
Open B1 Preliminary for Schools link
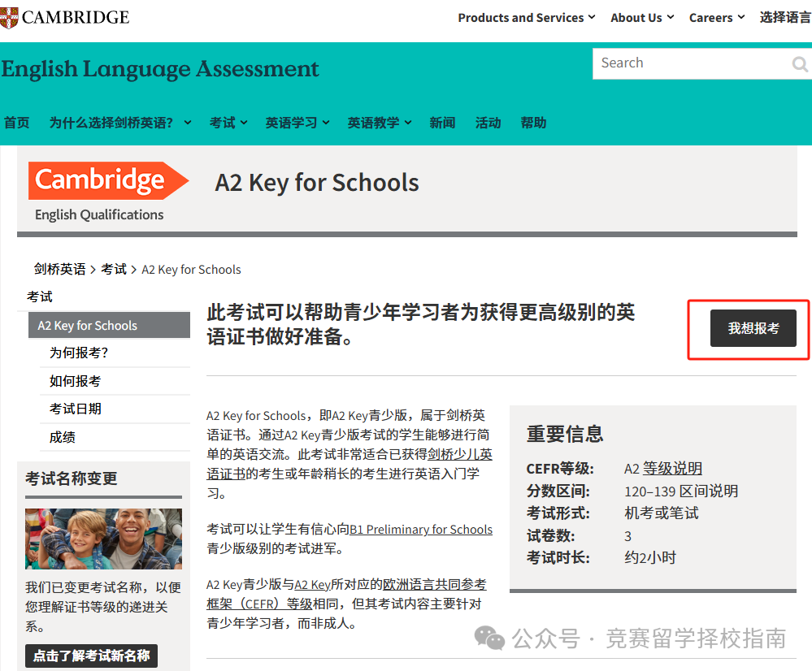[x=421, y=530]
